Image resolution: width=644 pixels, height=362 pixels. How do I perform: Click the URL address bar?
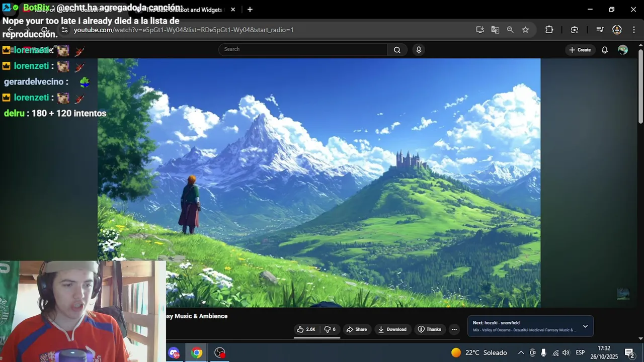pyautogui.click(x=272, y=30)
